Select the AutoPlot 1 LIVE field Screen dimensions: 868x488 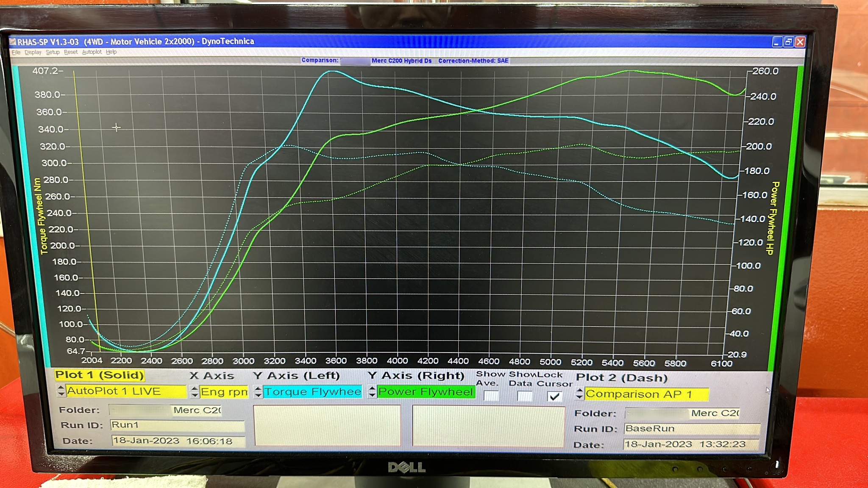[126, 391]
